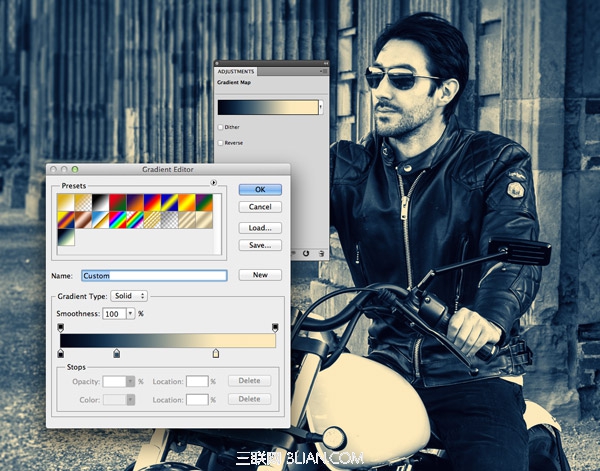Screen dimensions: 600x471
Task: Collapse the Adjustments panel with double arrows
Action: coord(326,63)
